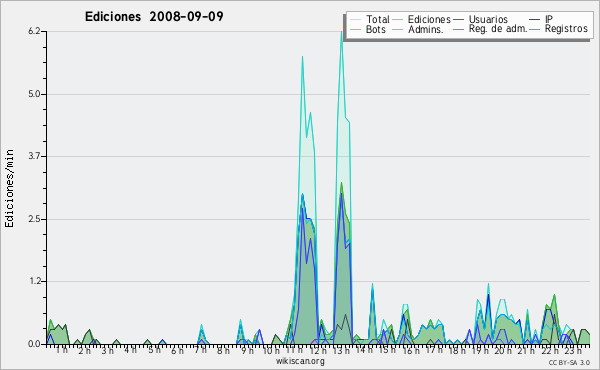Image resolution: width=600 pixels, height=370 pixels.
Task: Click the Total peak near 11 h
Action: [302, 57]
